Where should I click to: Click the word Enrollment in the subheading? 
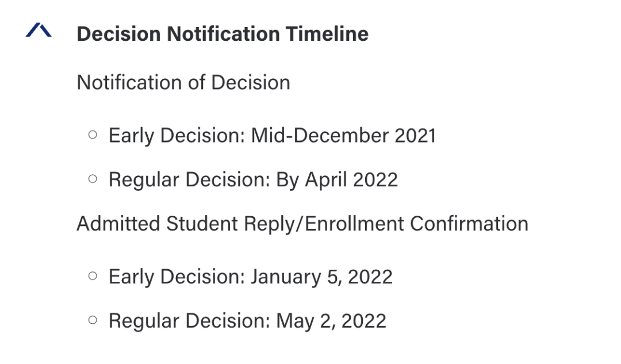(355, 224)
